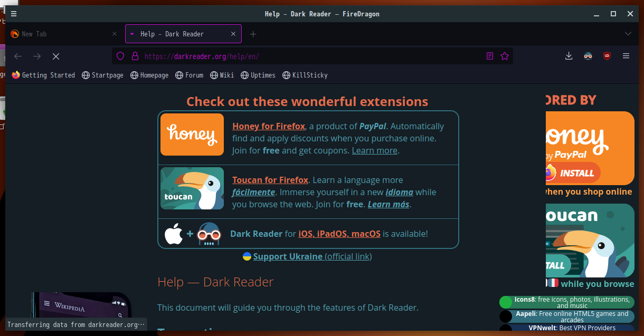644x336 pixels.
Task: Open Forum bookmark
Action: pos(189,75)
